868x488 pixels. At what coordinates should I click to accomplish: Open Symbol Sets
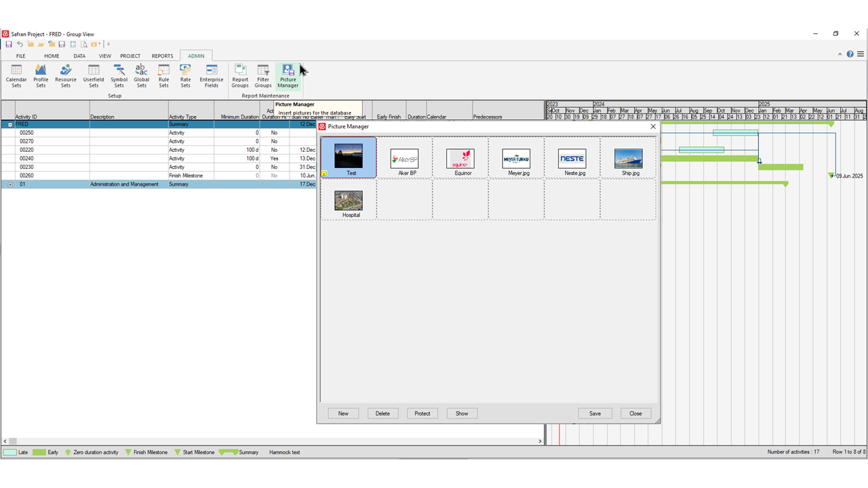119,76
